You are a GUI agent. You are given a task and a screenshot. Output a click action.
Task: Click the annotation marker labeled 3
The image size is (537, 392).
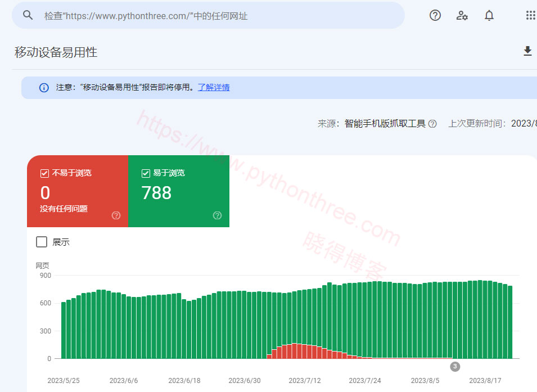point(455,366)
